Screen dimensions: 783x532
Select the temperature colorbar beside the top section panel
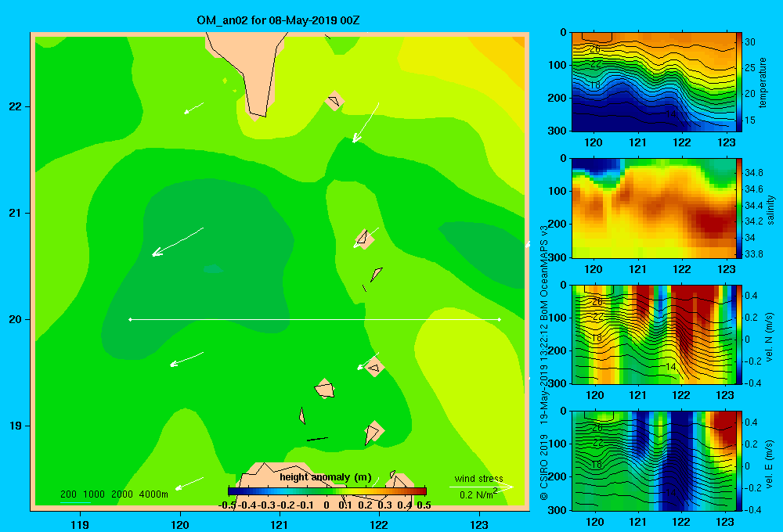[739, 82]
